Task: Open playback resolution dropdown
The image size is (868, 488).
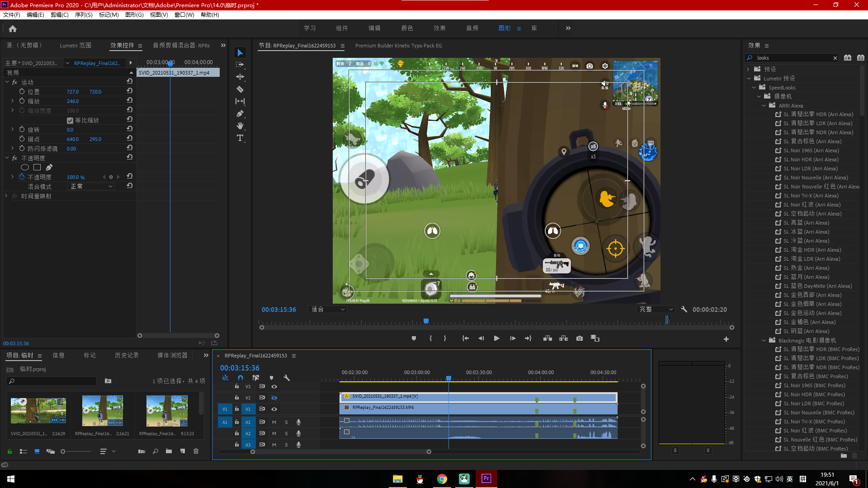Action: tap(656, 310)
